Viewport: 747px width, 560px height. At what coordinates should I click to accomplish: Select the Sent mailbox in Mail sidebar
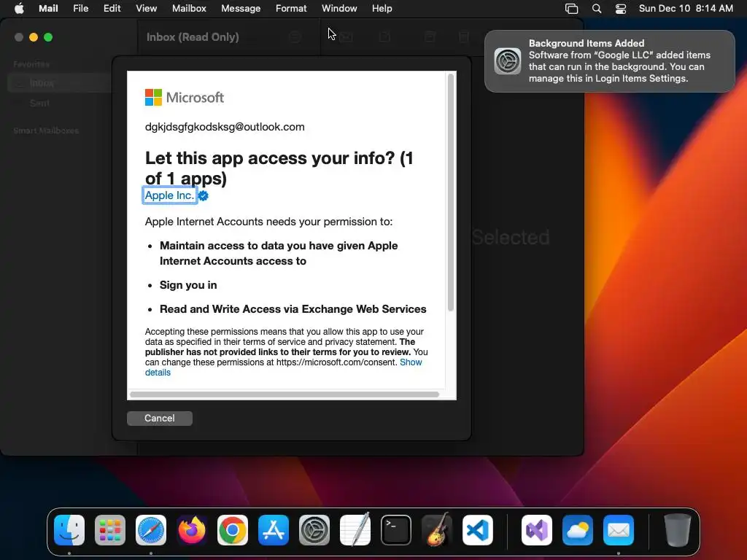tap(39, 103)
